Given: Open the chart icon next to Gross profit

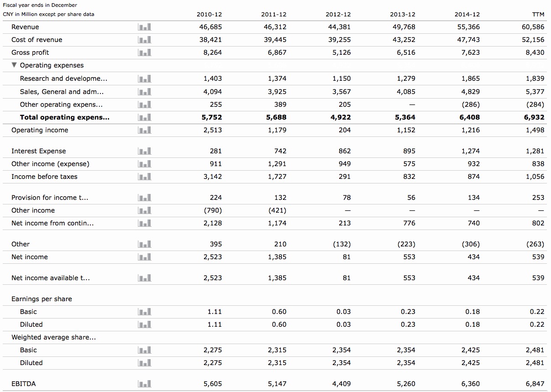Looking at the screenshot, I should click(x=144, y=52).
